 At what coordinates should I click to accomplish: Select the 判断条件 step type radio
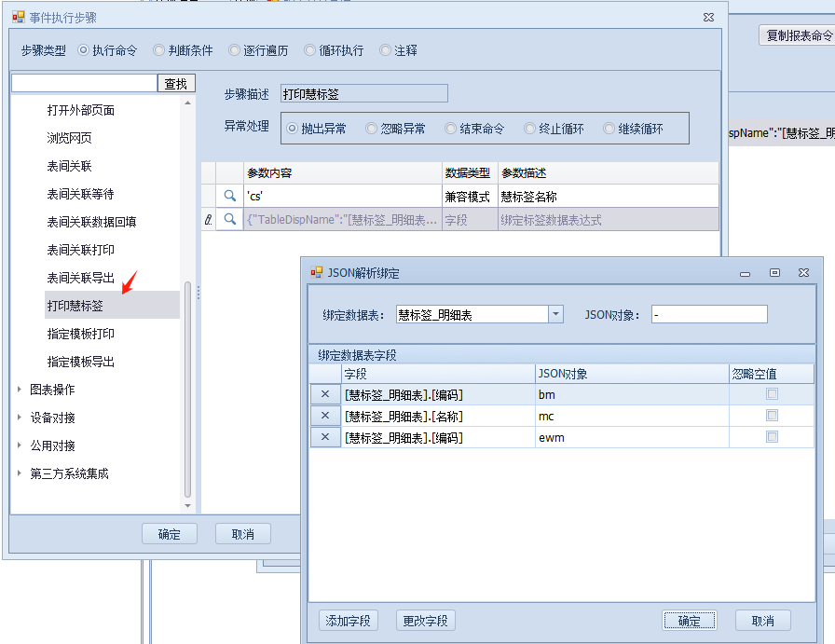click(x=160, y=50)
